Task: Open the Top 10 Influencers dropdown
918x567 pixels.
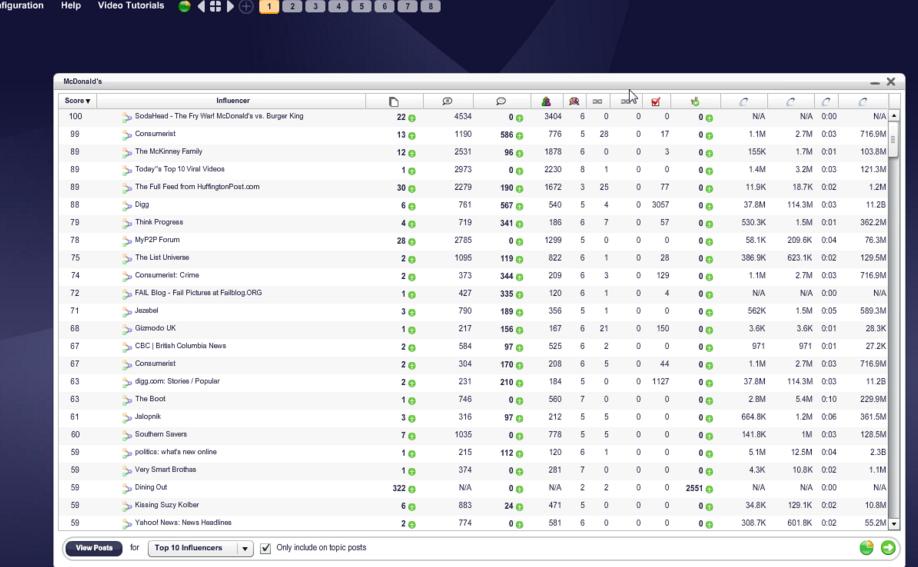Action: pos(201,548)
